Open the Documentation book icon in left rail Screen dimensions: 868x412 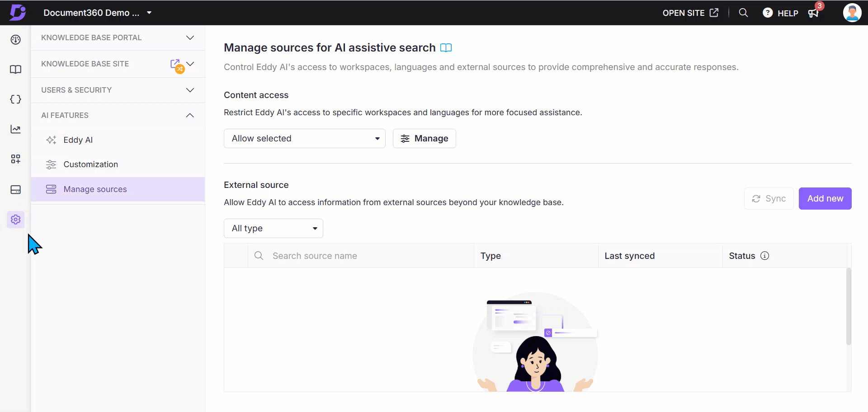(x=16, y=70)
